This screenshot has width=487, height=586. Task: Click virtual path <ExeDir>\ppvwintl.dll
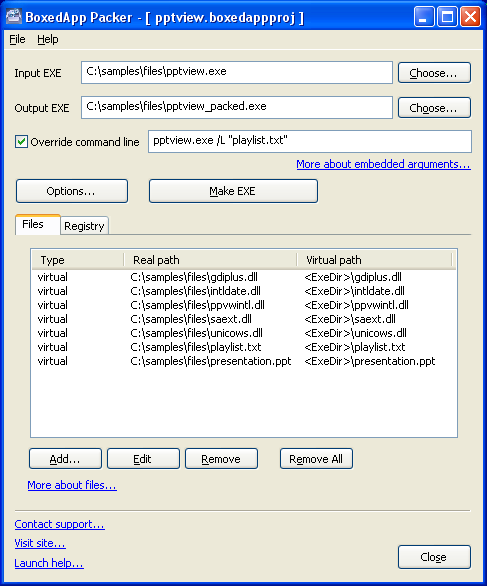click(357, 305)
